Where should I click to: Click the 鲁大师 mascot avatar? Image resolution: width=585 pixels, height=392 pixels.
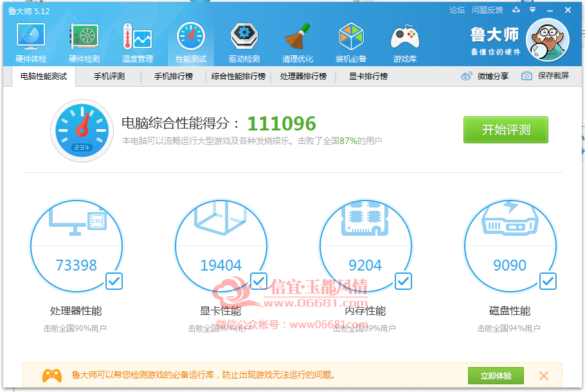(x=547, y=40)
